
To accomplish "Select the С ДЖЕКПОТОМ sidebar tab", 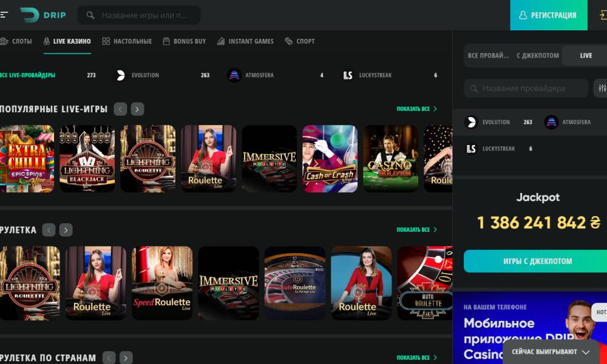I will point(538,55).
